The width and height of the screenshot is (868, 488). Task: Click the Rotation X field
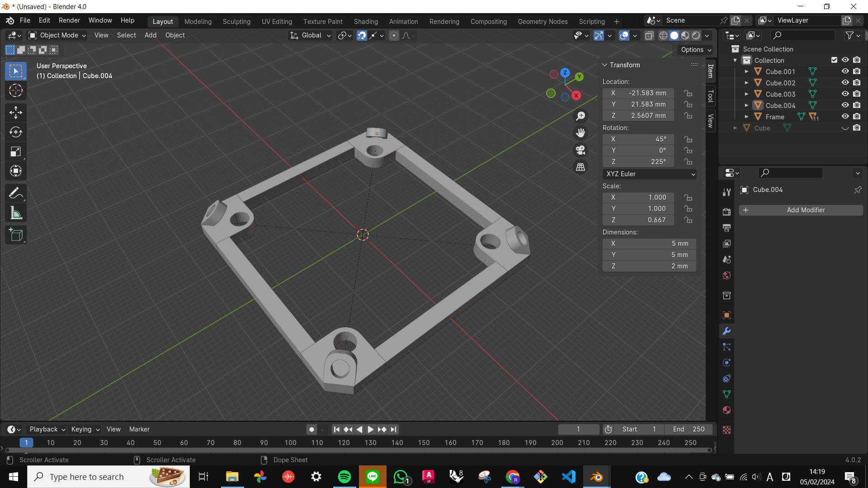(638, 139)
